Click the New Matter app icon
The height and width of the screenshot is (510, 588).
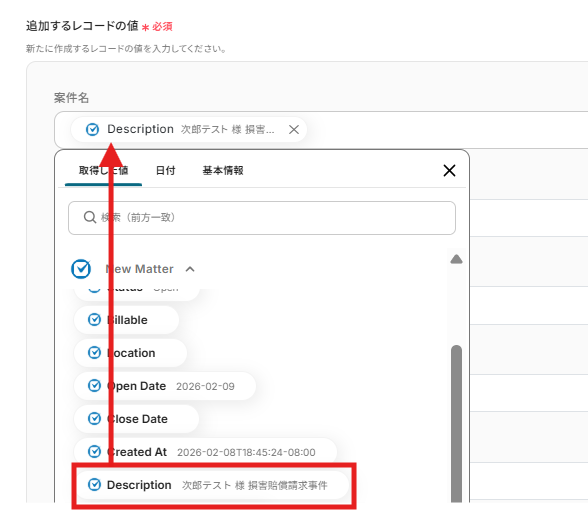81,269
